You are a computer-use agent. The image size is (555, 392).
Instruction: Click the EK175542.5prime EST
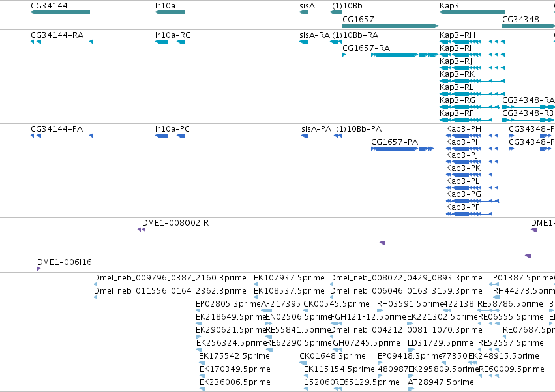[234, 356]
